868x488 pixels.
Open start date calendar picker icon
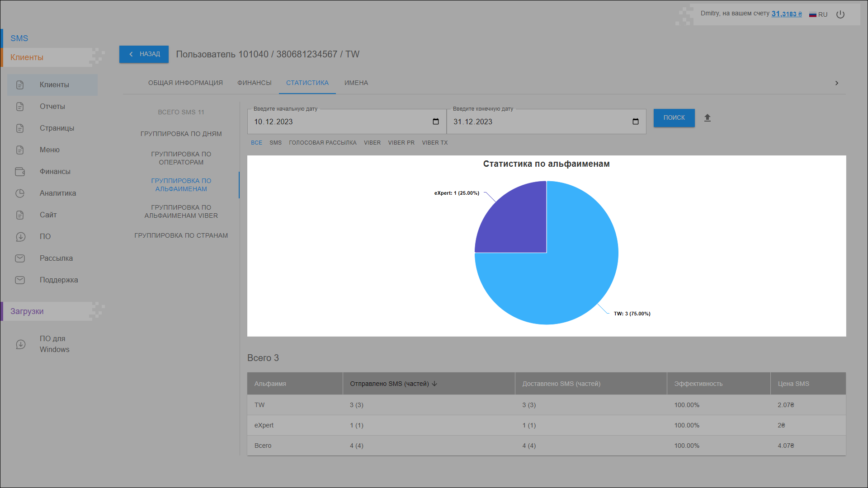click(x=436, y=122)
